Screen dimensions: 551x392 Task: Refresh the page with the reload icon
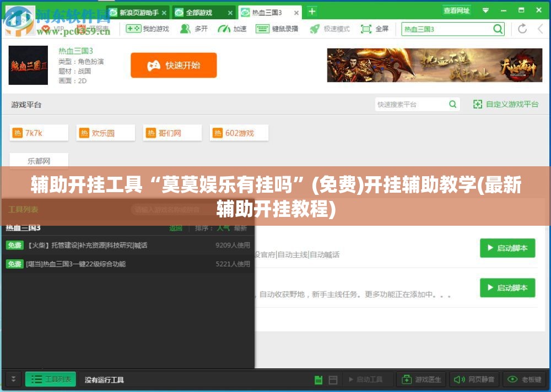[522, 29]
